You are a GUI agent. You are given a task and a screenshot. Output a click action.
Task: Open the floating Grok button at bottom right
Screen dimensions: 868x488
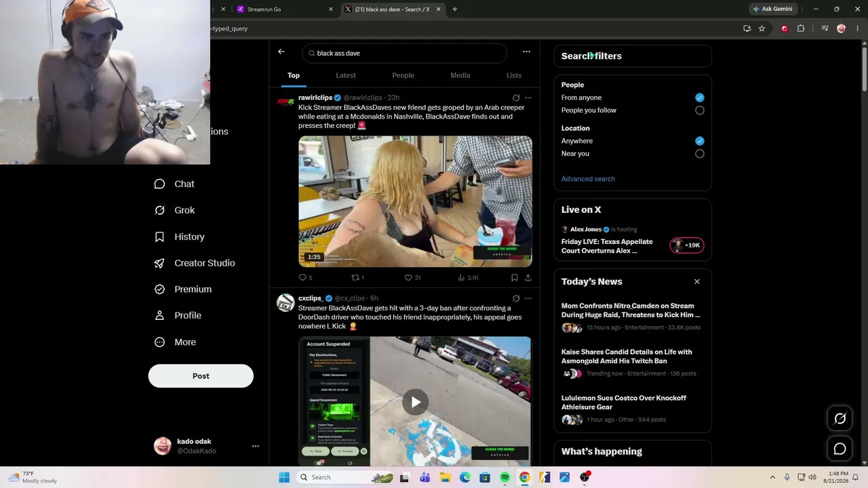(x=840, y=419)
